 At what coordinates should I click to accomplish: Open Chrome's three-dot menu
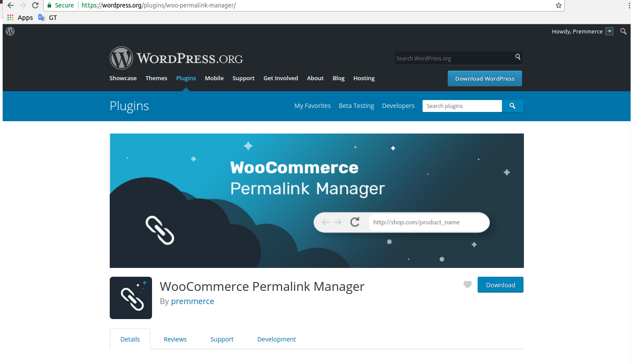pos(629,5)
